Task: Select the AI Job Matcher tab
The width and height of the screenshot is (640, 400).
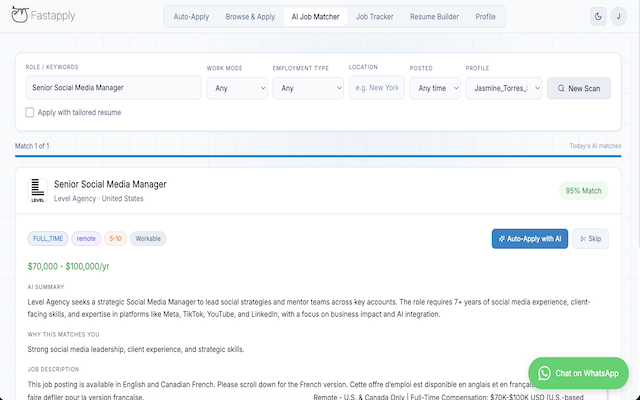Action: 315,17
